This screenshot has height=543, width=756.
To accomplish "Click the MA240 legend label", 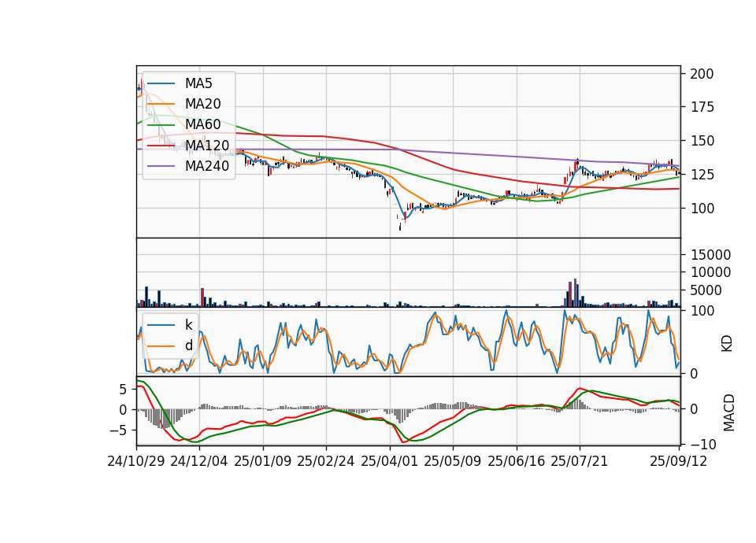I will [207, 166].
